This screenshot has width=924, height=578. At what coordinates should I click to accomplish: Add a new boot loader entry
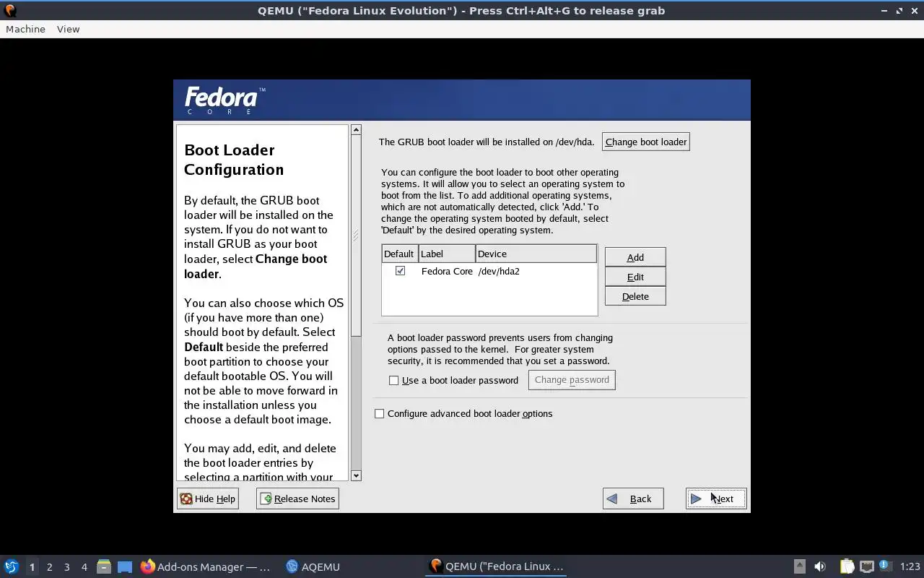click(x=635, y=257)
